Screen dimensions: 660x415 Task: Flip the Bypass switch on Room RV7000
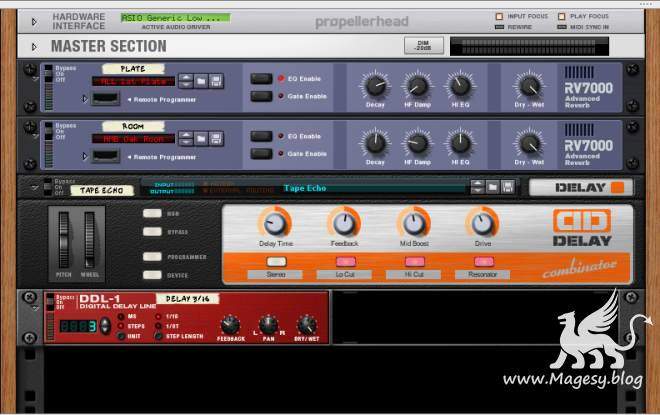(x=49, y=131)
